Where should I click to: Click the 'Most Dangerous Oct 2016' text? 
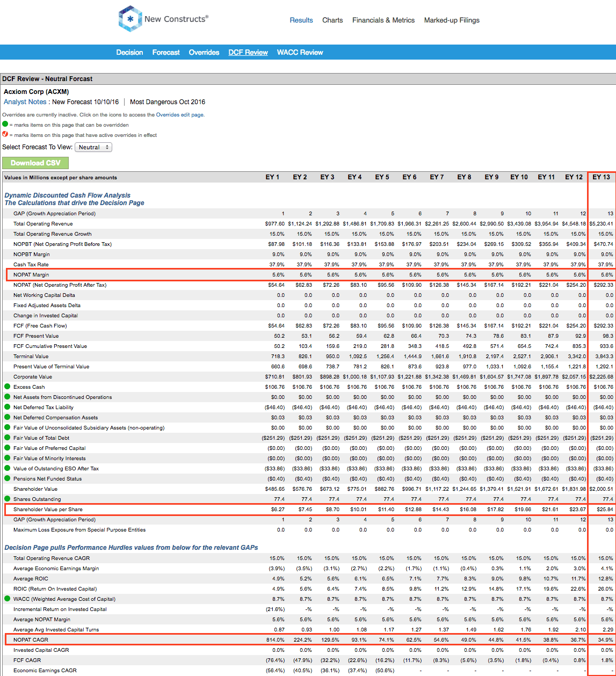(168, 102)
